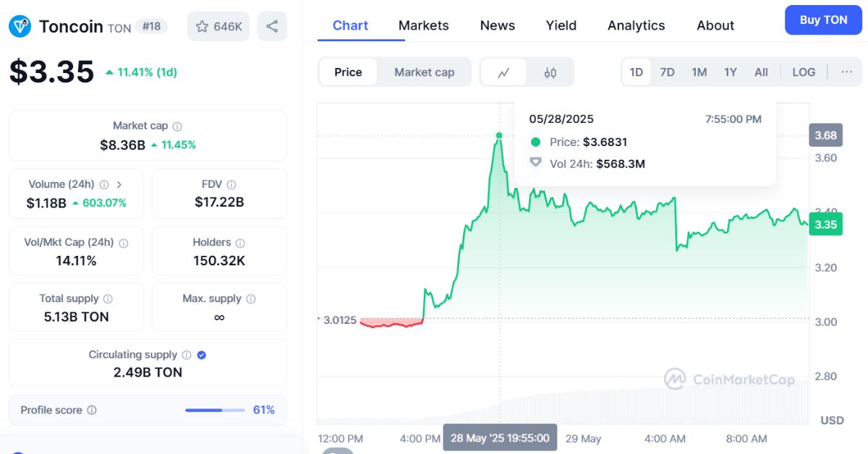The height and width of the screenshot is (454, 868).
Task: Switch to the Chart tab
Action: click(x=351, y=25)
